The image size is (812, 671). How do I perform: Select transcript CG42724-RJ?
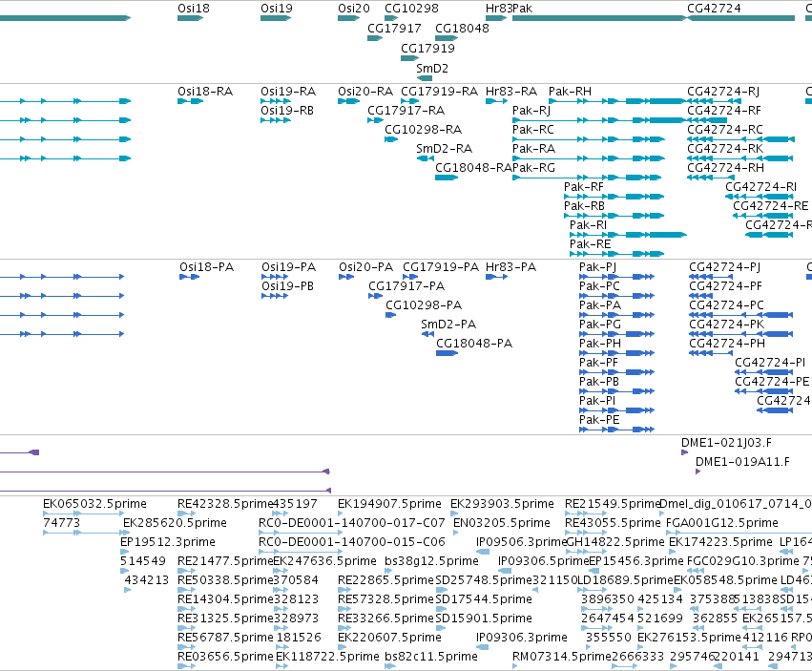point(714,101)
